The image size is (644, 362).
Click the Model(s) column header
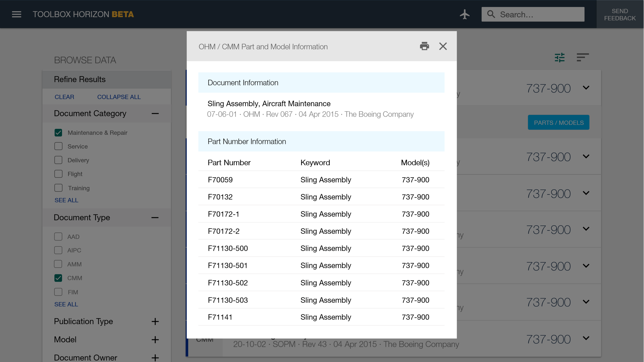(415, 162)
